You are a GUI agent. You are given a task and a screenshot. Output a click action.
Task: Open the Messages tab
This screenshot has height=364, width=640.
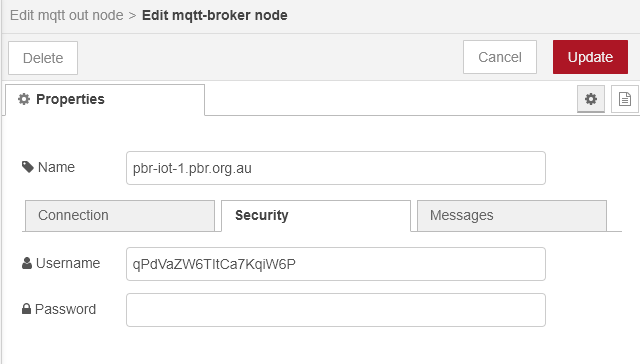pyautogui.click(x=512, y=215)
